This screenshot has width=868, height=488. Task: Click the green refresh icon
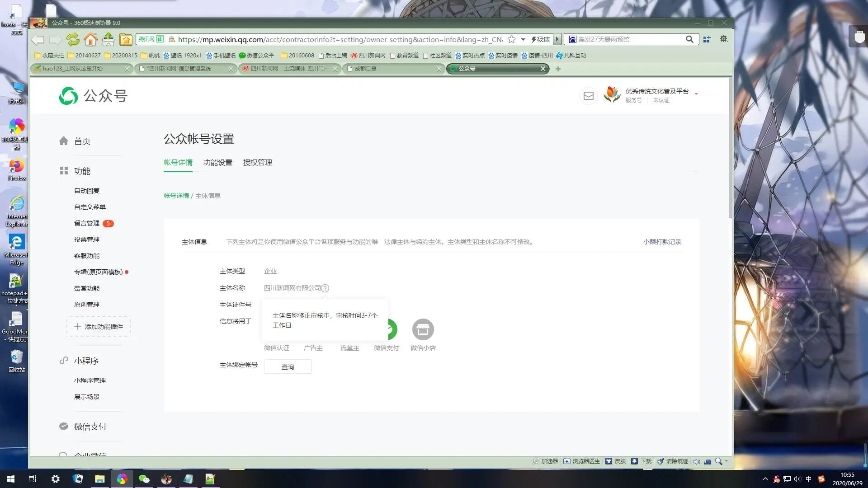(x=72, y=40)
